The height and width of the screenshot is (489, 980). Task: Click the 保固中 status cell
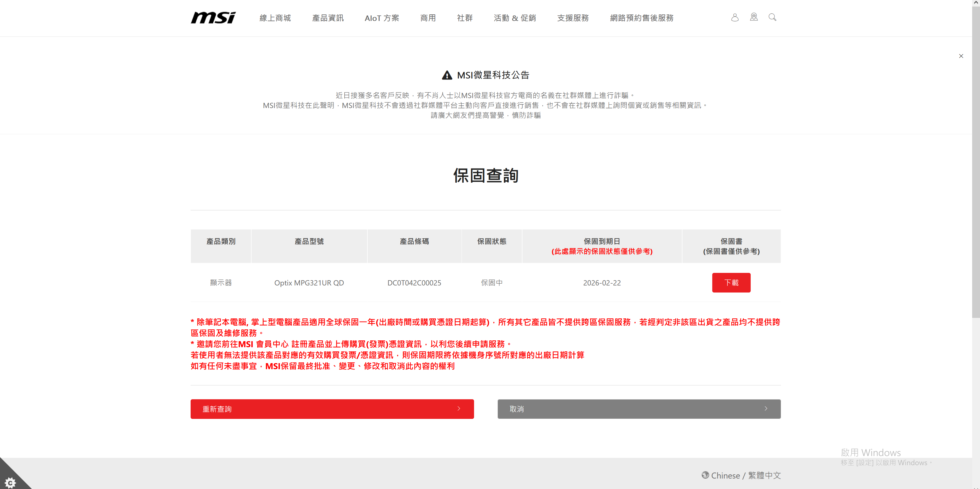point(492,283)
